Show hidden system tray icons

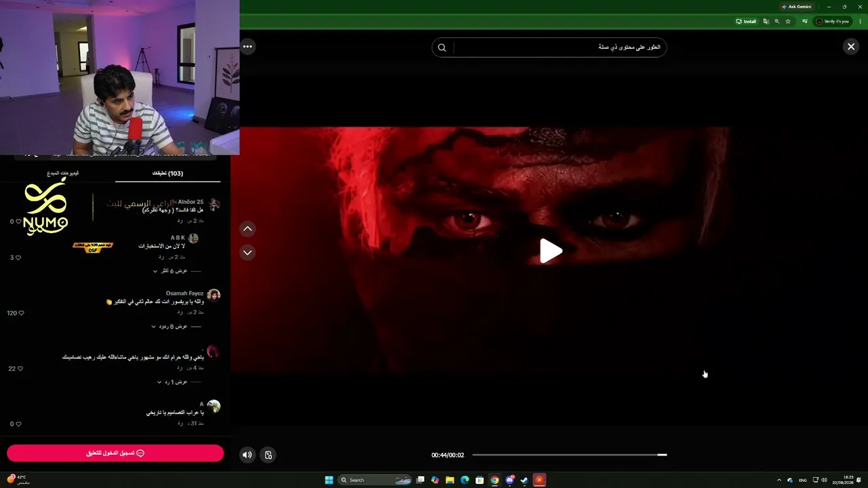[x=778, y=480]
